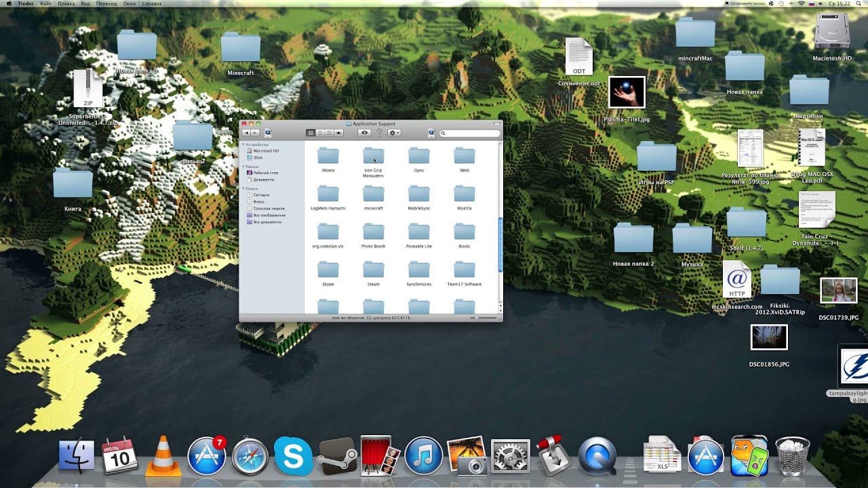Screen dimensions: 868x488
Task: Click the Finder window vertical scrollbar
Action: pyautogui.click(x=500, y=245)
